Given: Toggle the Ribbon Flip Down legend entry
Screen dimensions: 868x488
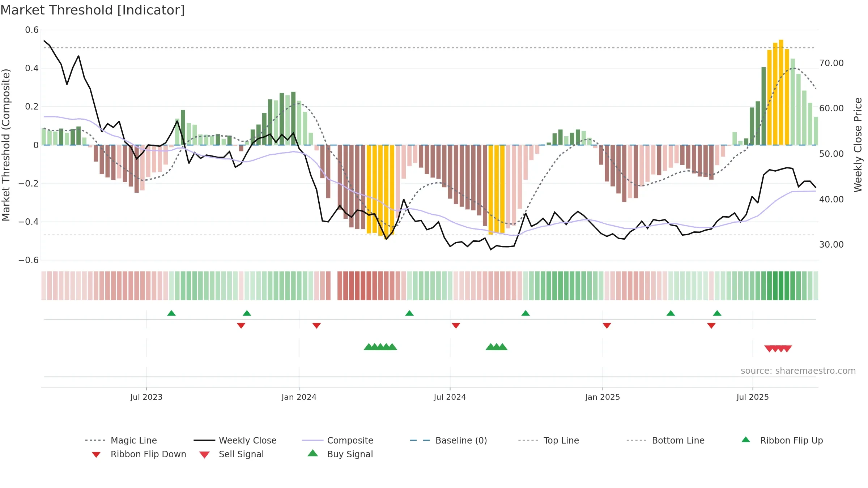Looking at the screenshot, I should click(x=139, y=454).
